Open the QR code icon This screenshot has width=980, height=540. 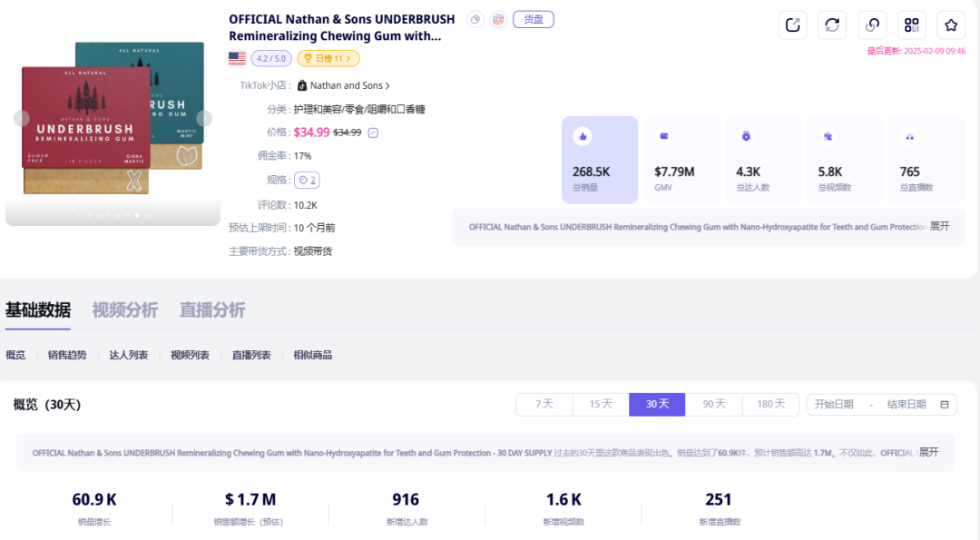coord(911,25)
